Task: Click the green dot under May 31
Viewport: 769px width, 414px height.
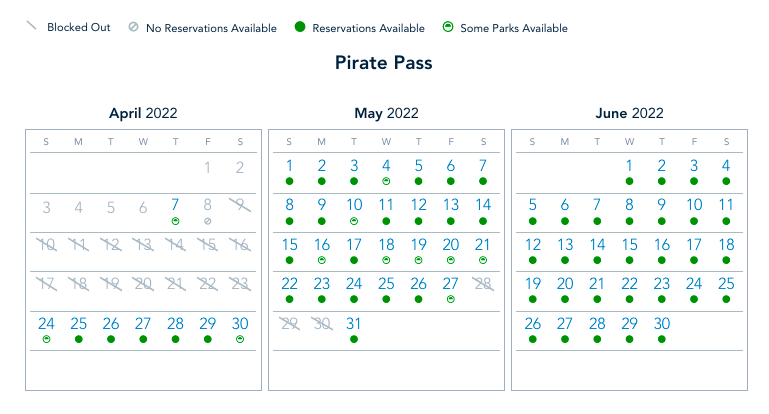Action: [x=354, y=339]
